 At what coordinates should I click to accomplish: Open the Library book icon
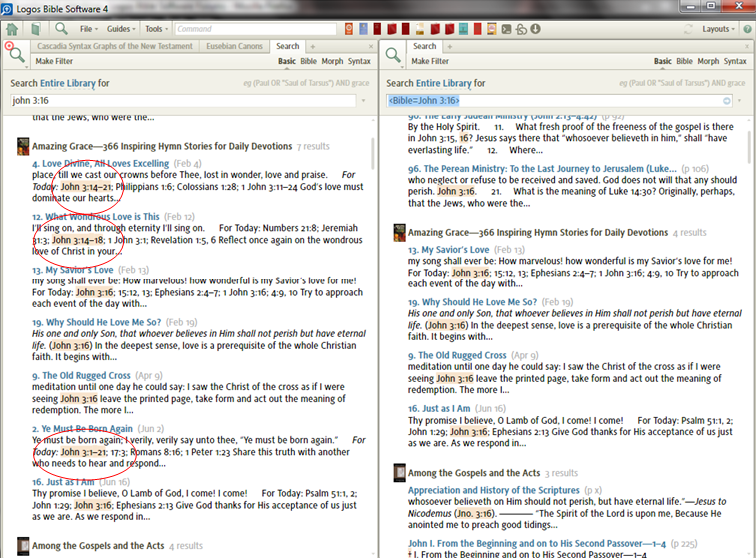pyautogui.click(x=36, y=29)
